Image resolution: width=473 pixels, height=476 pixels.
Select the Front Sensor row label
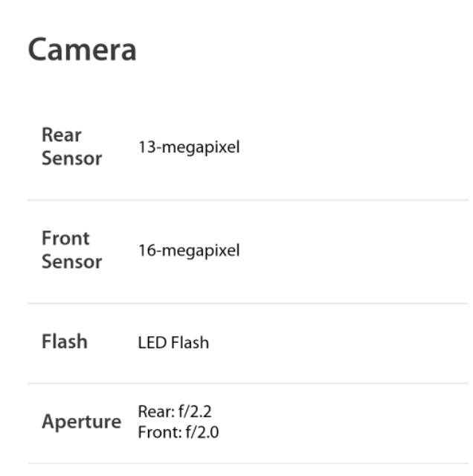(x=71, y=250)
